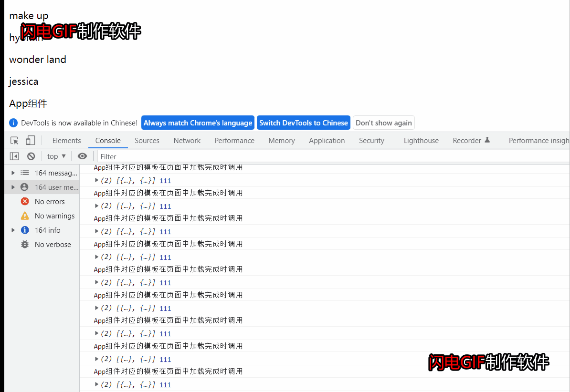Open the Sources tab

pos(147,141)
